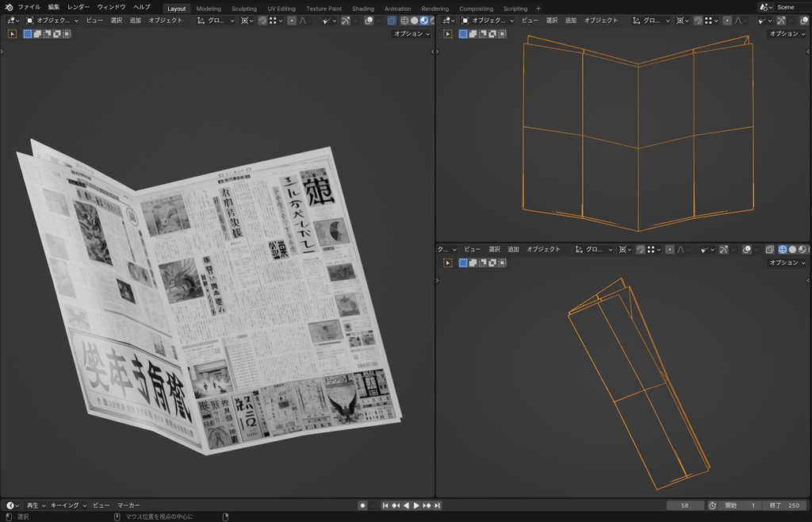Select wireframe shading in left viewport
Viewport: 812px width, 522px height.
[x=404, y=21]
